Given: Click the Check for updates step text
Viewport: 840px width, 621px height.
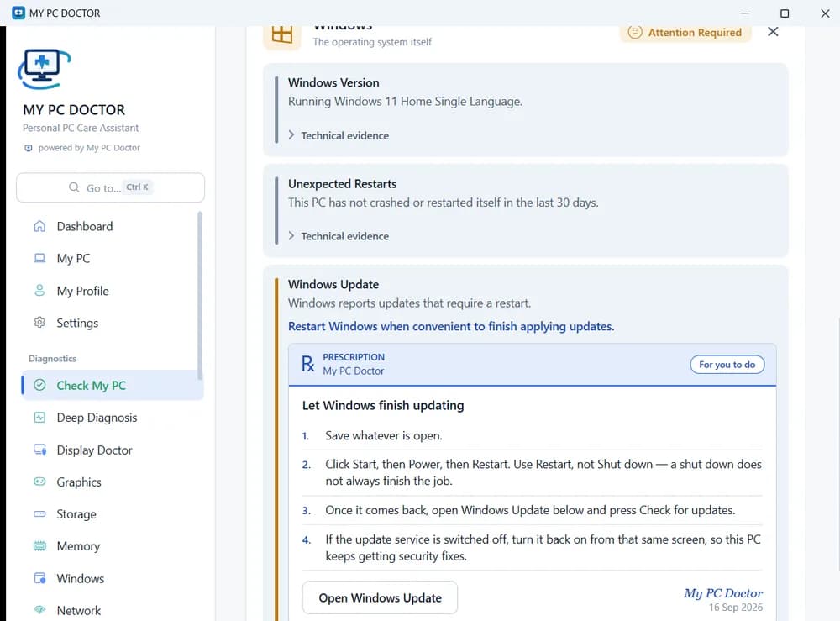Looking at the screenshot, I should point(530,510).
